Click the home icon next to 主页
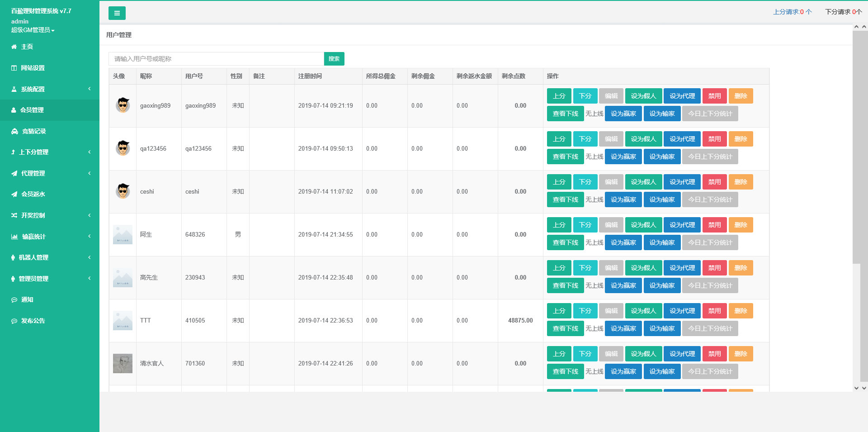The height and width of the screenshot is (432, 868). tap(14, 47)
